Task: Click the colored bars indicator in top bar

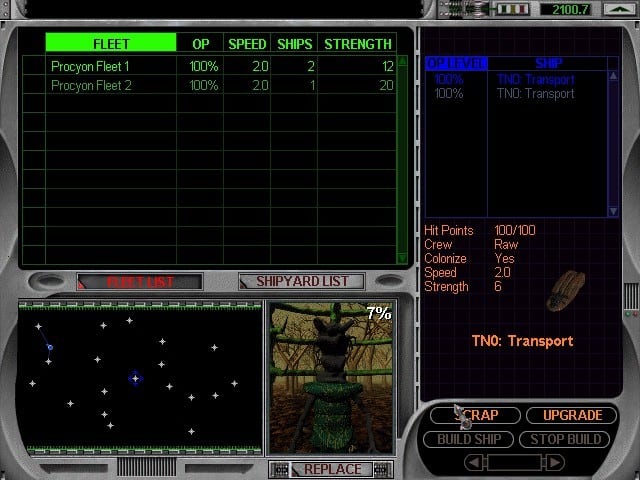Action: [x=513, y=9]
